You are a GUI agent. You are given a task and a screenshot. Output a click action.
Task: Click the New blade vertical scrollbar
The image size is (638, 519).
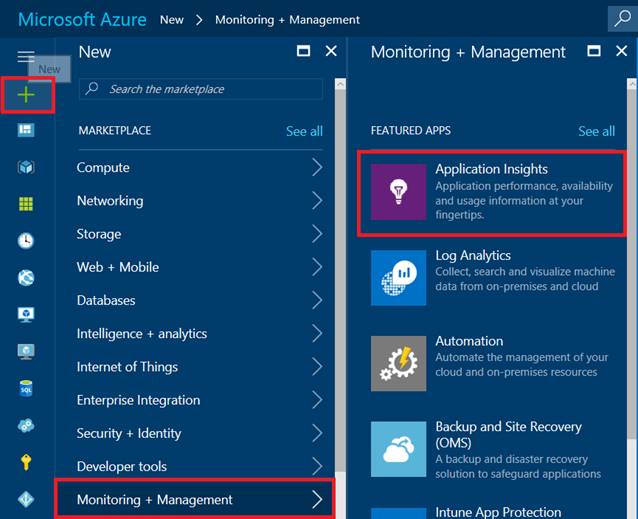[340, 281]
